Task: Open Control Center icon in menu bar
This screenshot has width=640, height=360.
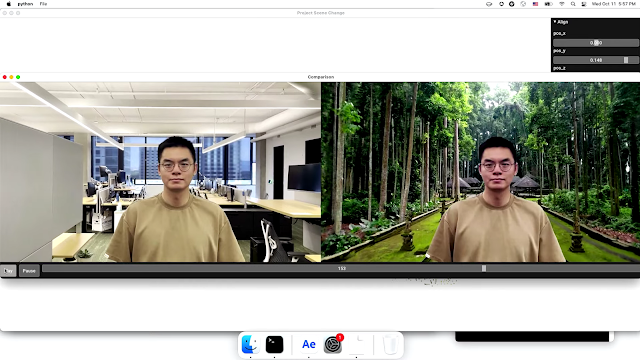Action: pos(584,4)
